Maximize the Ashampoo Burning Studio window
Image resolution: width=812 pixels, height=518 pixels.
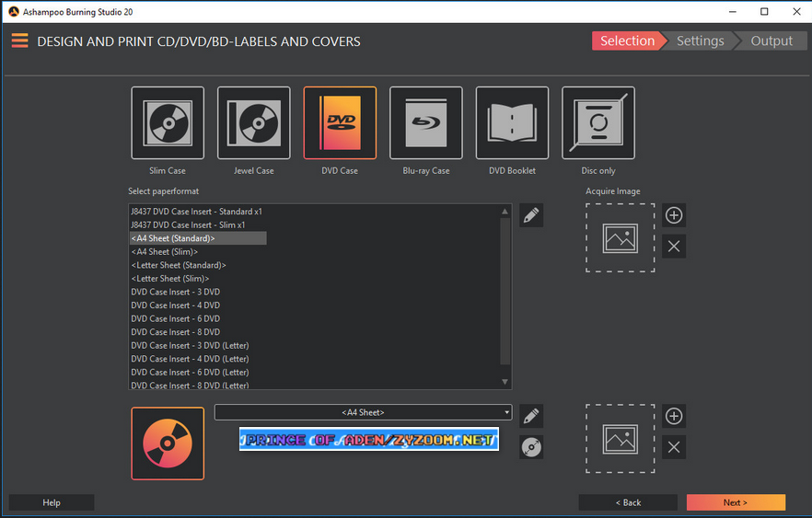click(x=764, y=11)
